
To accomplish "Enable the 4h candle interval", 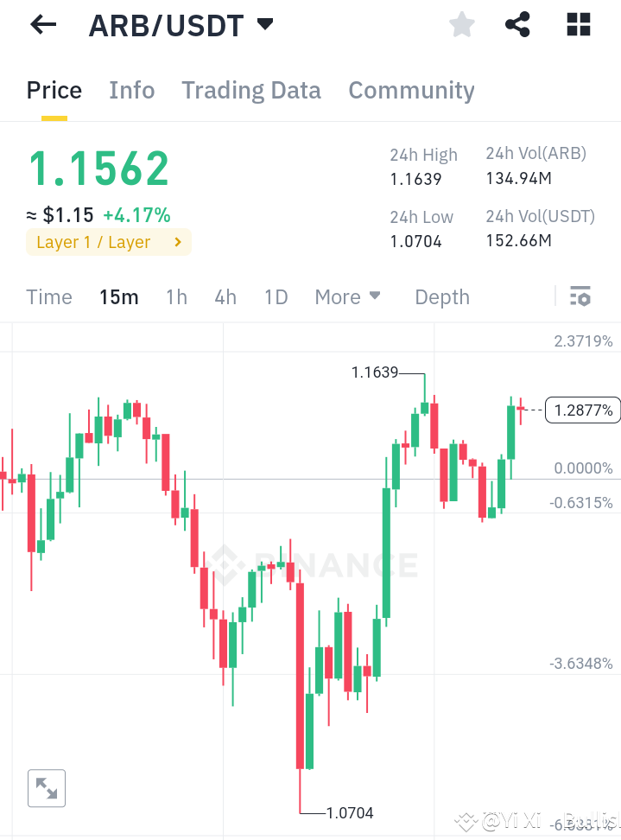I will pos(225,296).
